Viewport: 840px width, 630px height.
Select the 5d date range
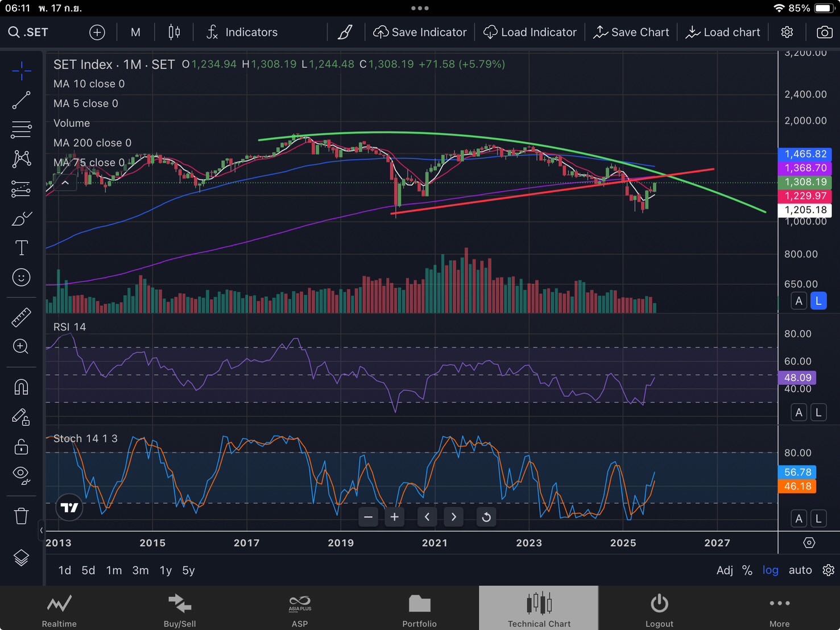(x=88, y=570)
